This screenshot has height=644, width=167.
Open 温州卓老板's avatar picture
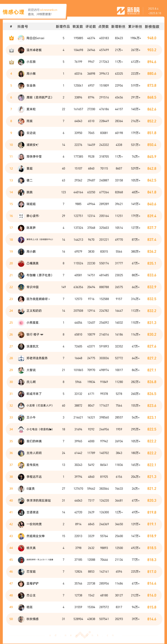[21, 50]
